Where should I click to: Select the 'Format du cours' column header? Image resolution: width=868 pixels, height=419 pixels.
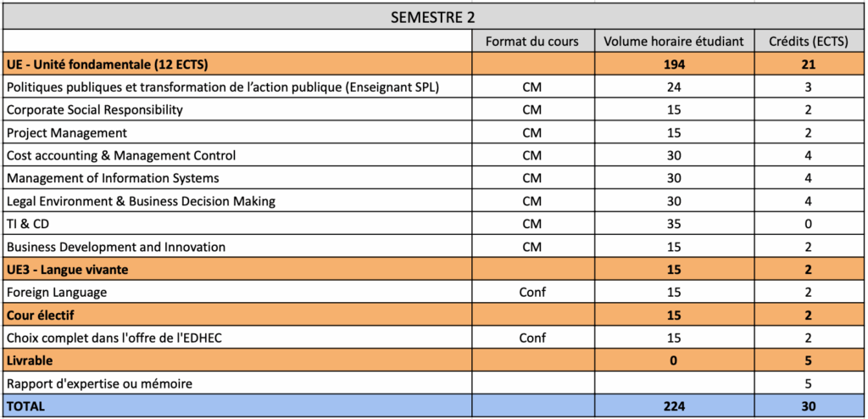pyautogui.click(x=531, y=41)
